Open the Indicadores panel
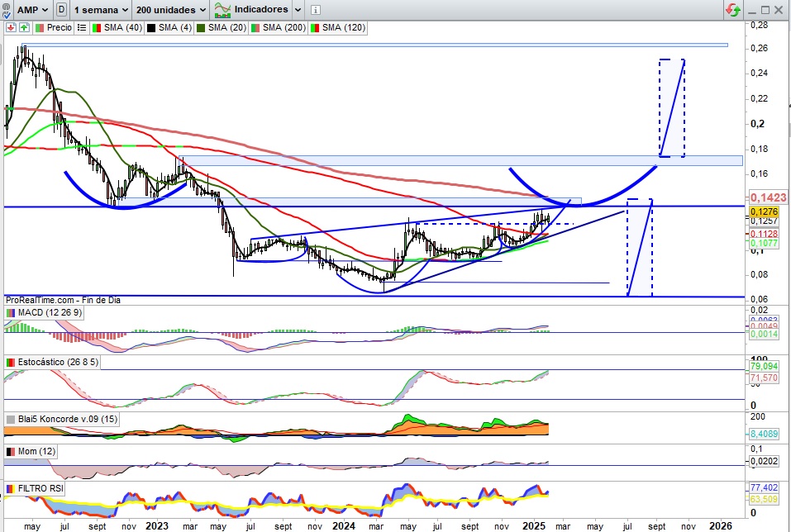 tap(251, 10)
